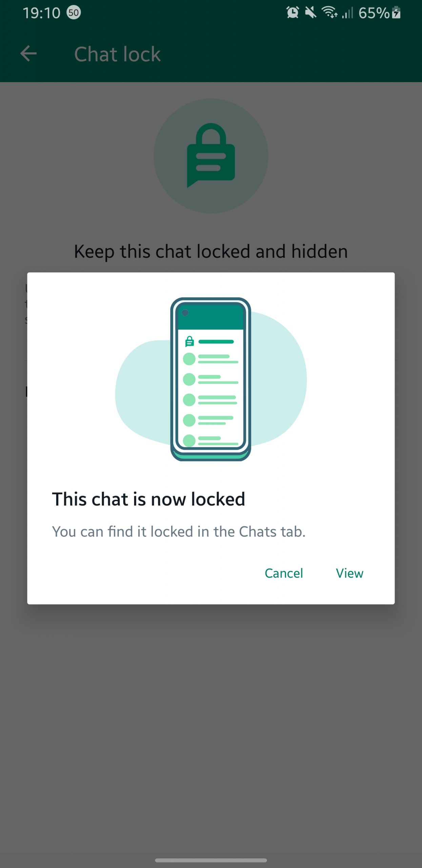Tap the bottom navigation gesture handle
The height and width of the screenshot is (868, 422).
point(211,860)
